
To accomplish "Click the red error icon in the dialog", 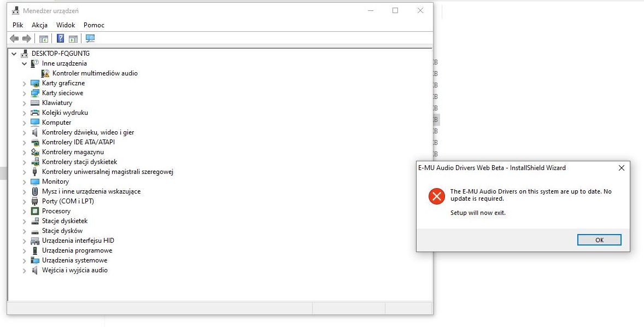I will 436,197.
